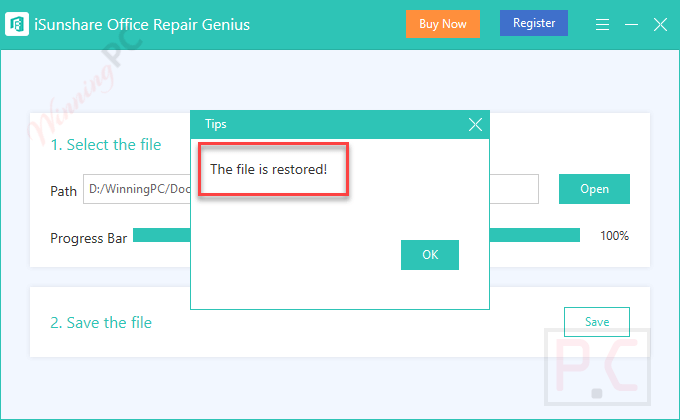Click the Path input field
Screen dimensions: 680x420
click(x=311, y=189)
